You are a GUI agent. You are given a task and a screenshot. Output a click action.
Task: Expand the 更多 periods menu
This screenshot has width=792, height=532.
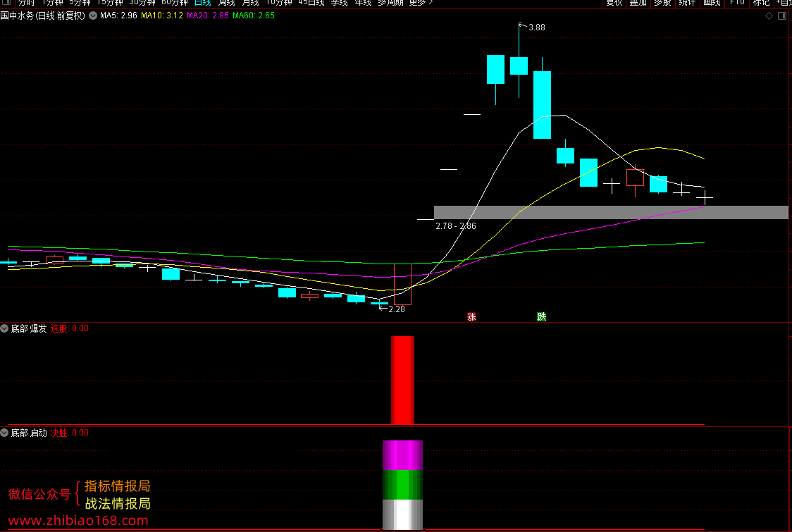(x=421, y=3)
